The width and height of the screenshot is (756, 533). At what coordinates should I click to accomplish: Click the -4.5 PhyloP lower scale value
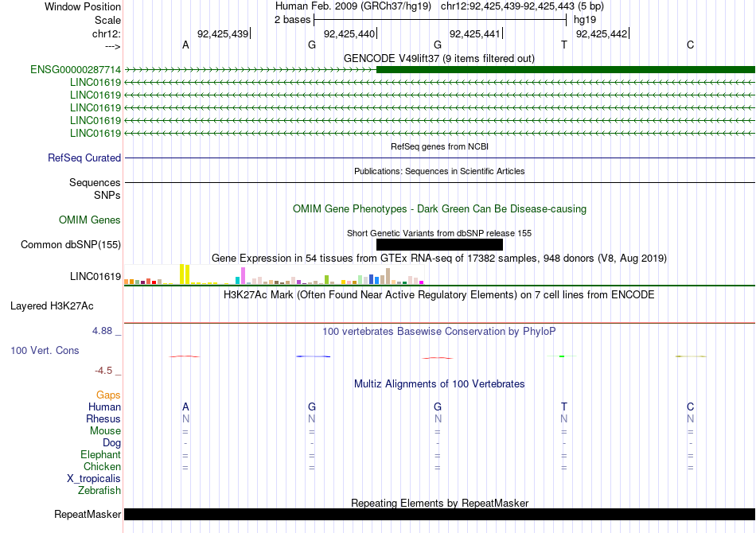tap(103, 371)
